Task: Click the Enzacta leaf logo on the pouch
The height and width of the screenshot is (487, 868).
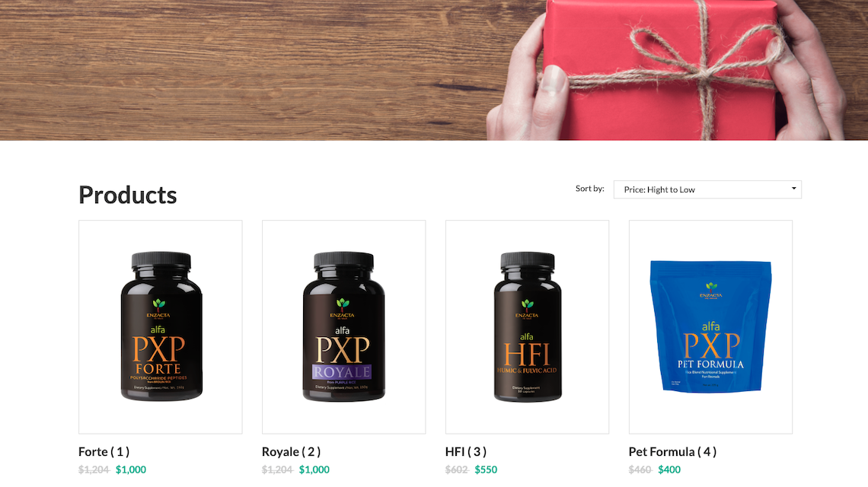Action: pyautogui.click(x=711, y=291)
